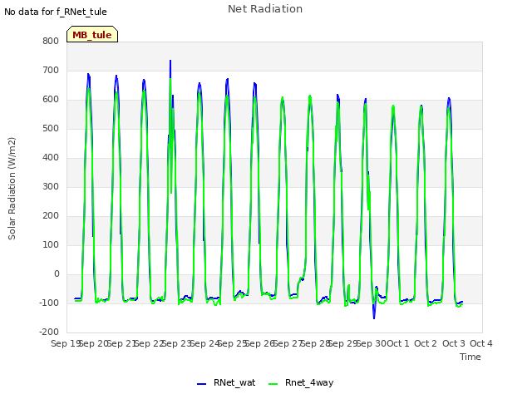Click the Oct 2 x-axis date label
Image resolution: width=532 pixels, height=399 pixels.
(426, 343)
